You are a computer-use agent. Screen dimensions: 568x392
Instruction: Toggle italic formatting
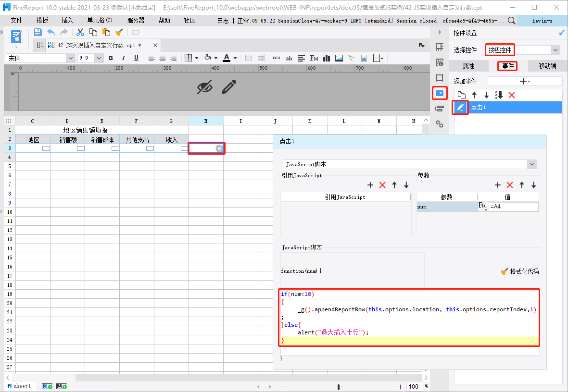coord(124,58)
